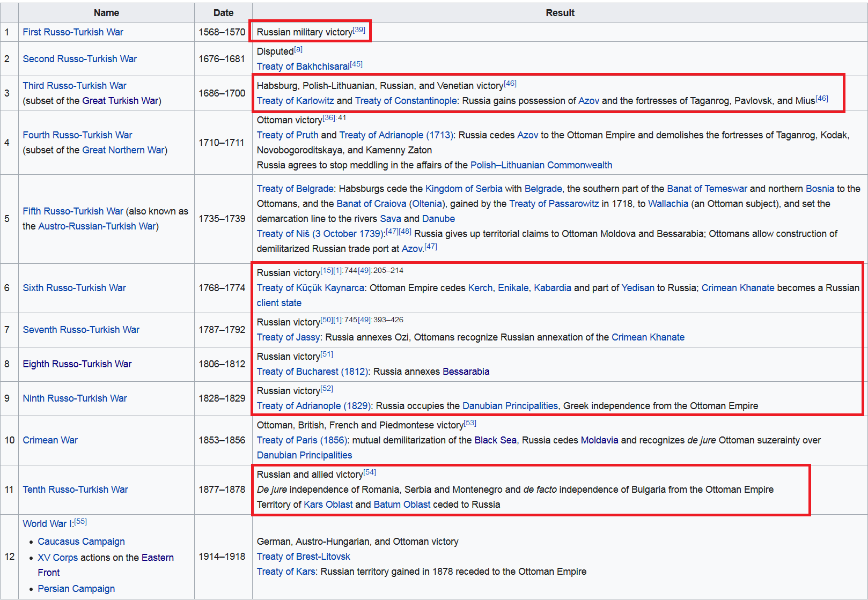
Task: Open the World War I link
Action: (x=47, y=524)
